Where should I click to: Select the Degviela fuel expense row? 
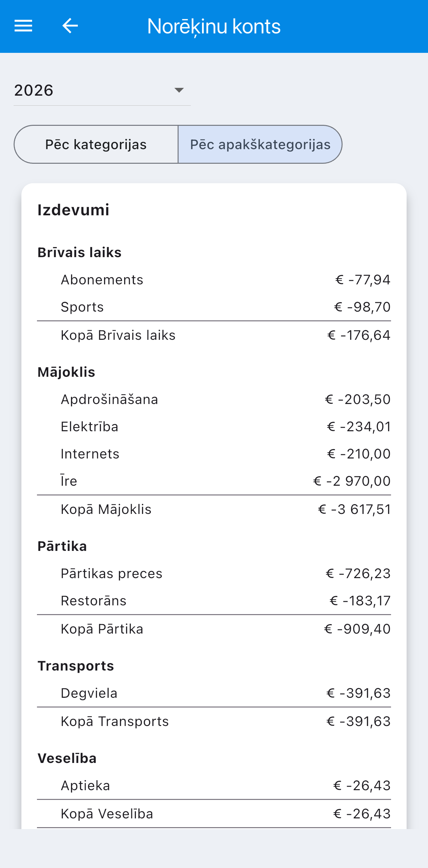click(214, 693)
